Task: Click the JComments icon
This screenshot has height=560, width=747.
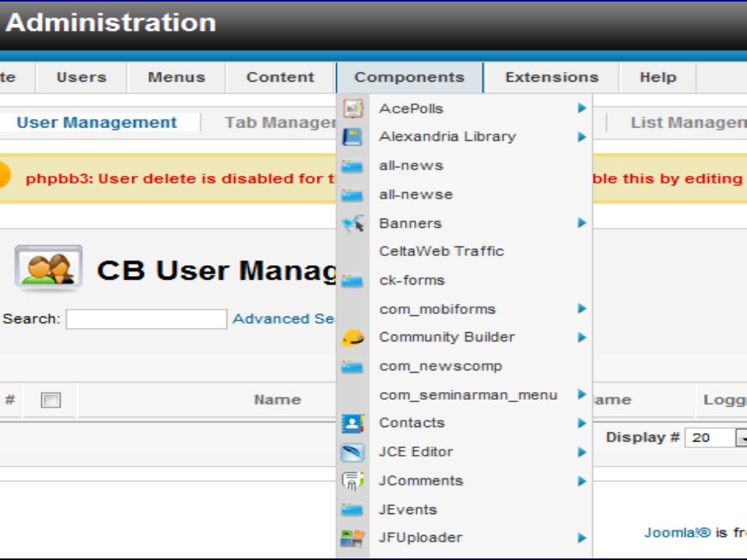Action: [353, 481]
